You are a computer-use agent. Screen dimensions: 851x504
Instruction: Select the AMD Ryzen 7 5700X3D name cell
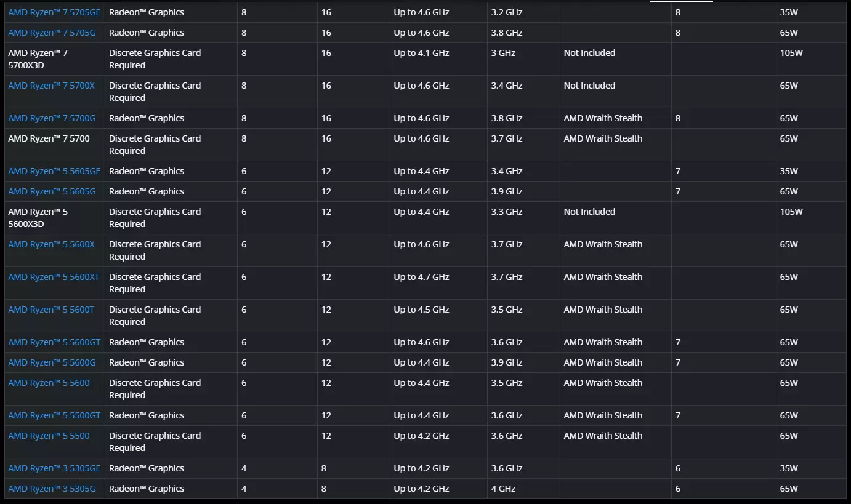point(55,59)
